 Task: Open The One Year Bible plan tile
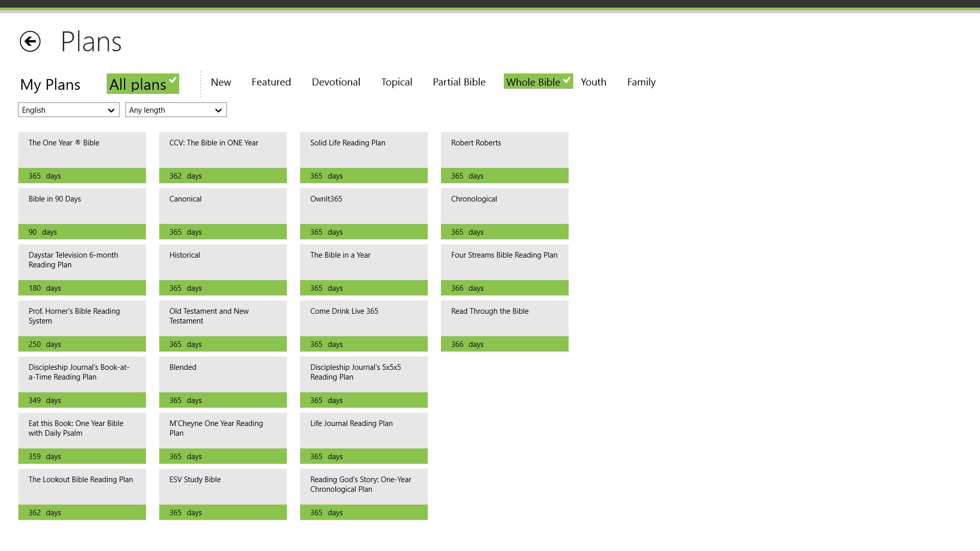[82, 157]
